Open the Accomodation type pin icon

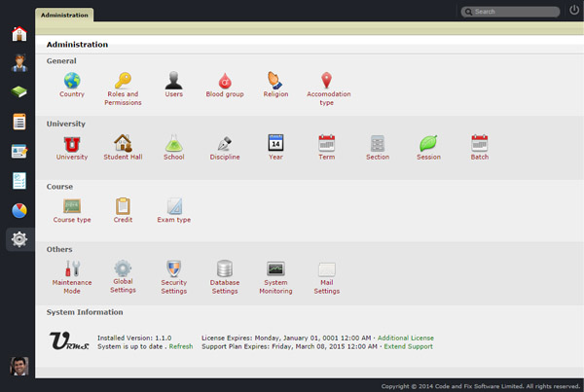[x=326, y=81]
